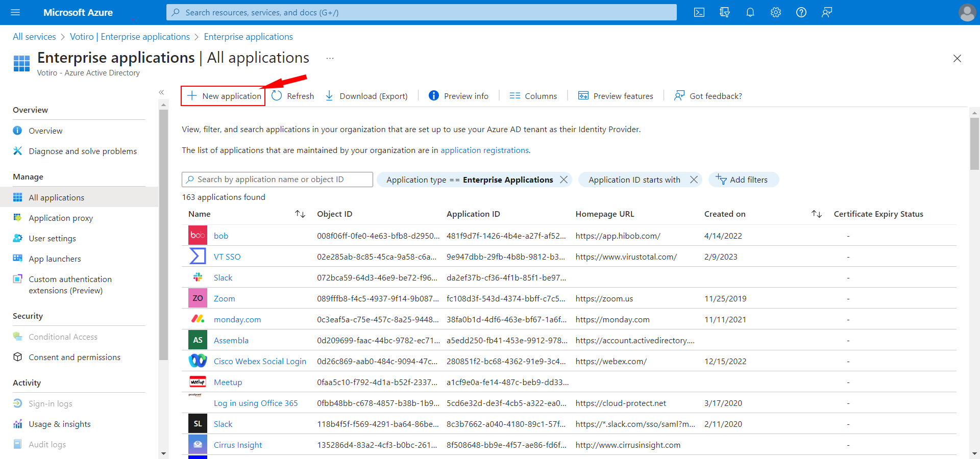Click the main page vertical scrollbar
This screenshot has height=459, width=980.
coord(974,143)
